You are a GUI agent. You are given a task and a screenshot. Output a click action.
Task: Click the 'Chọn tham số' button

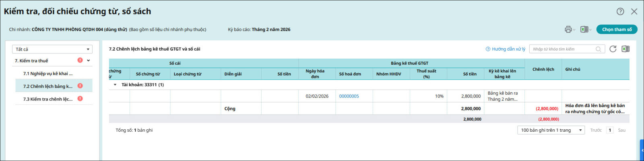pos(617,29)
